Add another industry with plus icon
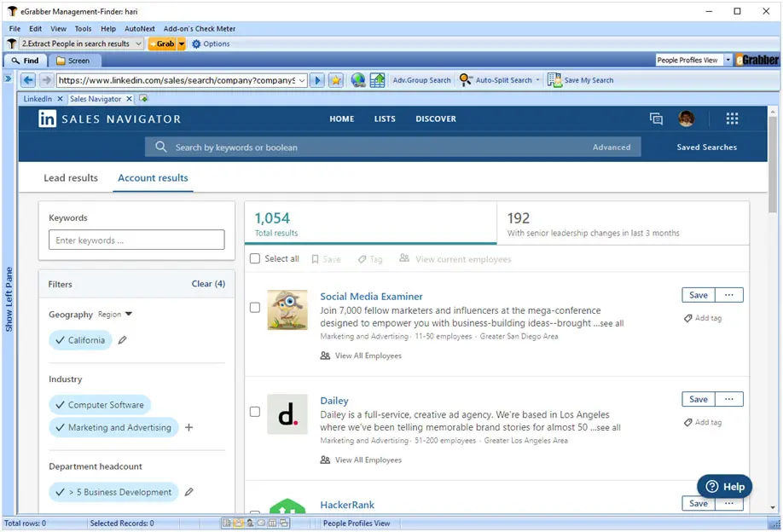Image resolution: width=783 pixels, height=532 pixels. (188, 427)
